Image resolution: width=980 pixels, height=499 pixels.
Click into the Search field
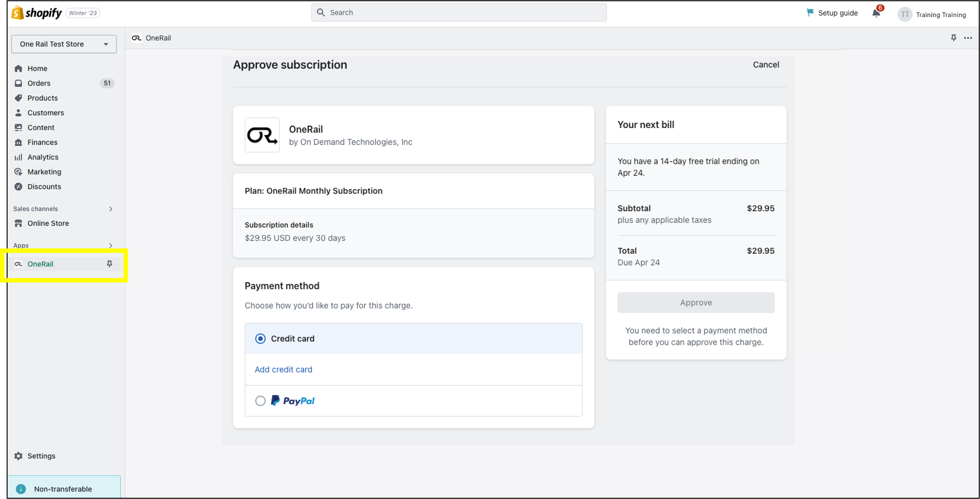[458, 12]
